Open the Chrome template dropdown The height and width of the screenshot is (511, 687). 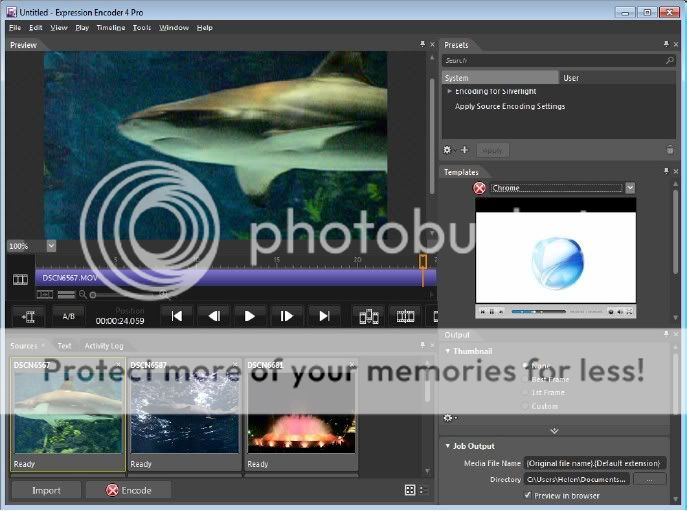(x=630, y=188)
